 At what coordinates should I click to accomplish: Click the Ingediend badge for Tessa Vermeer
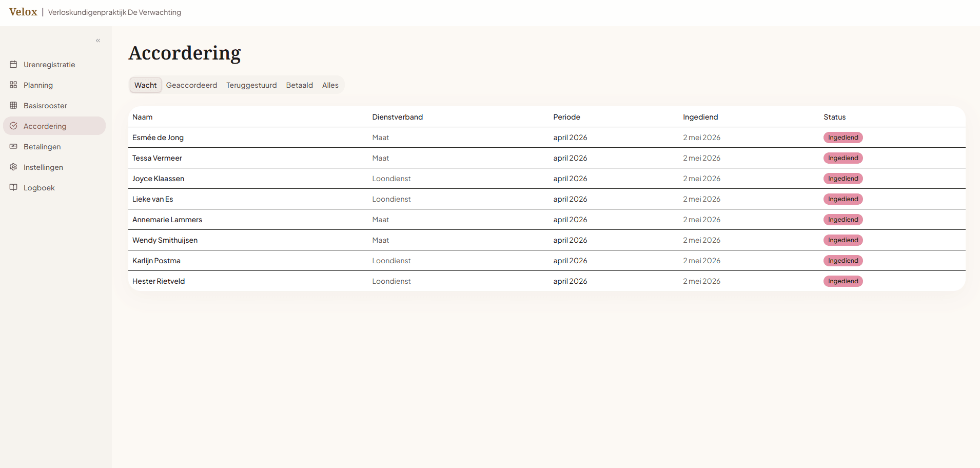pyautogui.click(x=843, y=158)
